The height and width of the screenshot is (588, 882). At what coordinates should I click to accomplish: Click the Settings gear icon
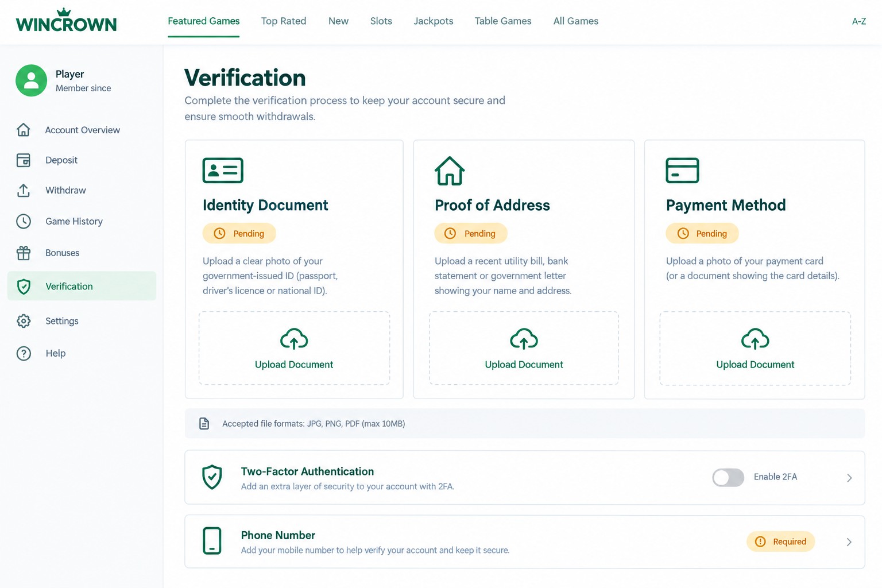point(24,321)
